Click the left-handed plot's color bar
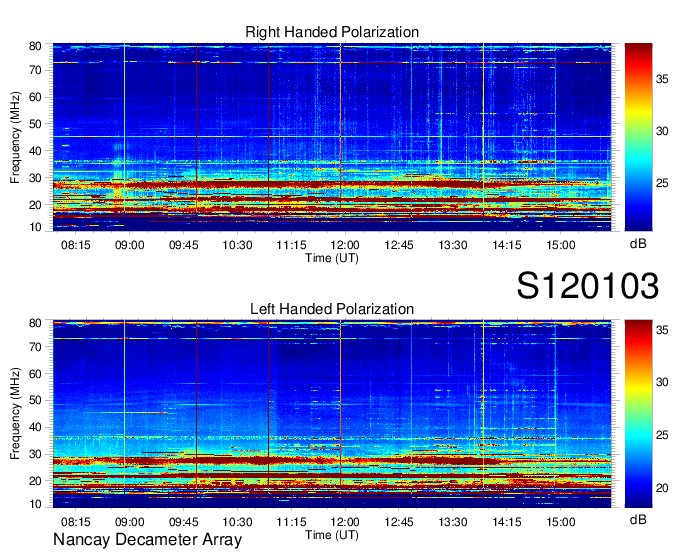 tap(638, 414)
